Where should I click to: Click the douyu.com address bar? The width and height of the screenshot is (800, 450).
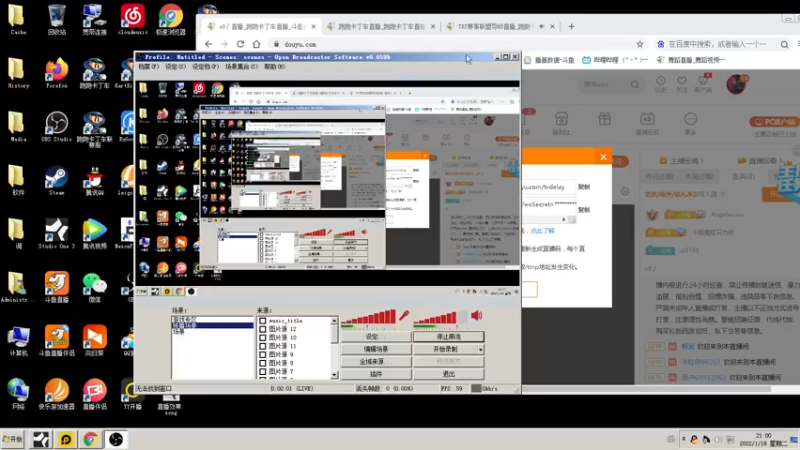click(x=454, y=44)
